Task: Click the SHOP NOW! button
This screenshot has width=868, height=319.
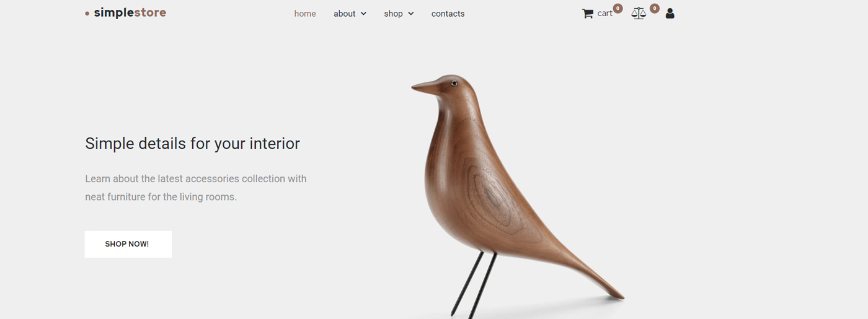Action: [x=128, y=244]
